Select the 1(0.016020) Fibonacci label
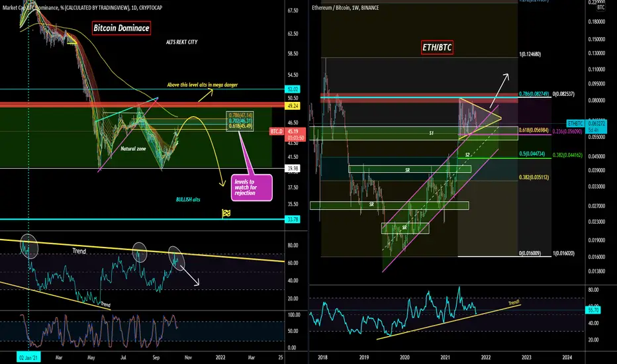617x364 pixels. [x=563, y=253]
